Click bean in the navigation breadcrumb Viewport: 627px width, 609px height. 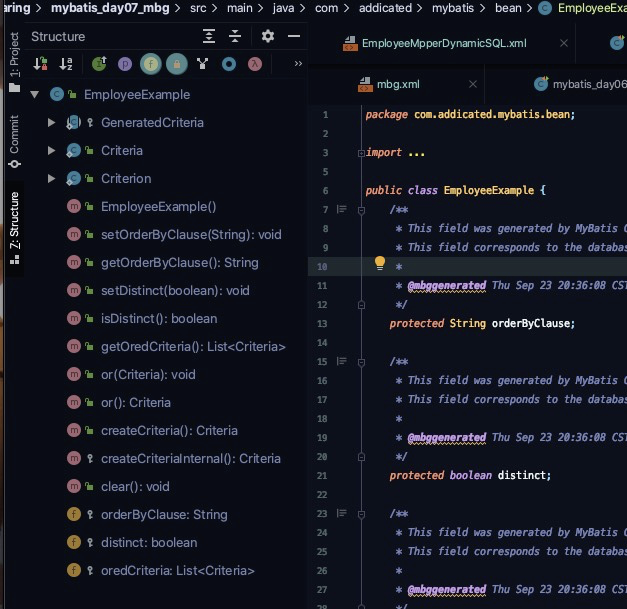click(508, 8)
